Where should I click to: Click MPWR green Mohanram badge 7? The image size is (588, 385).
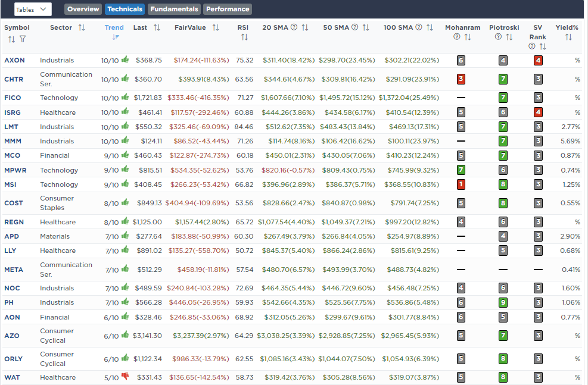coord(461,170)
